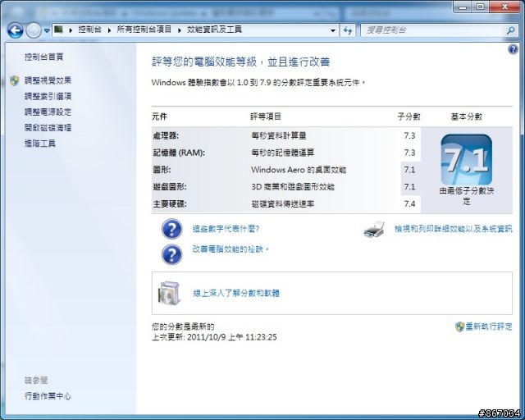Click the 3D 商業和遊戲圖形效能 description

[x=293, y=187]
